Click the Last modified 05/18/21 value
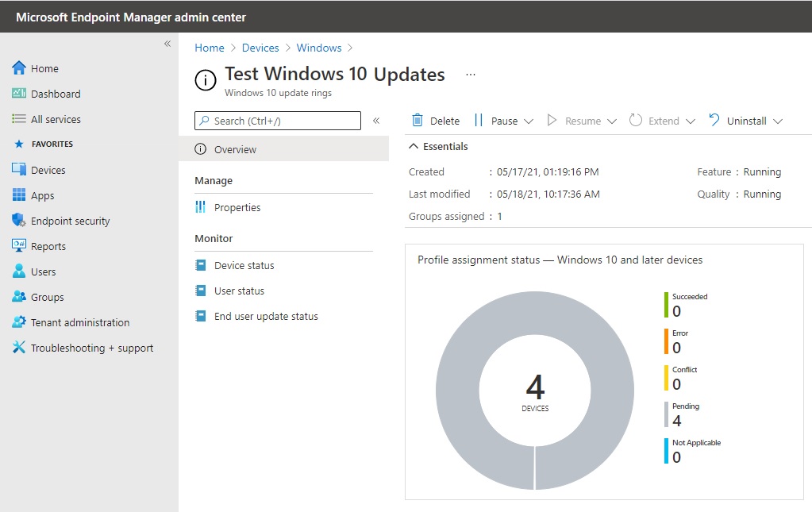Viewport: 812px width, 512px height. pyautogui.click(x=548, y=194)
